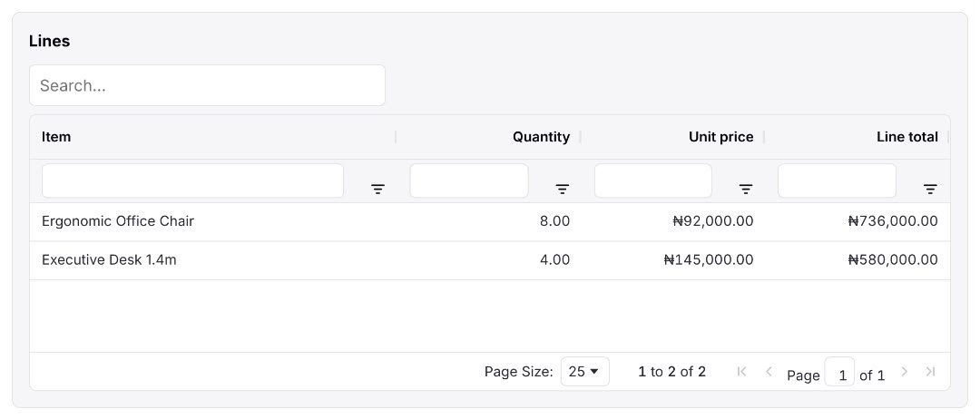Viewport: 980px width, 419px height.
Task: Go to next page icon
Action: point(904,372)
